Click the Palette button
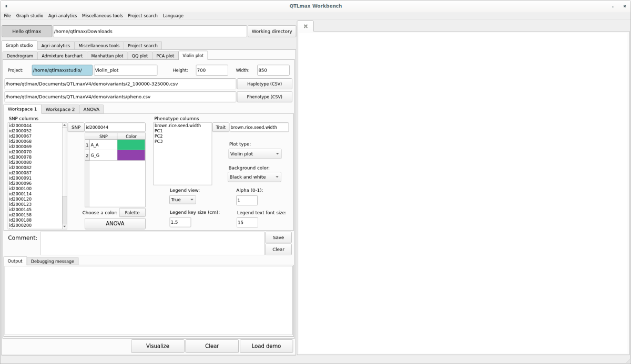Screen dimensions: 631x364 pyautogui.click(x=132, y=213)
